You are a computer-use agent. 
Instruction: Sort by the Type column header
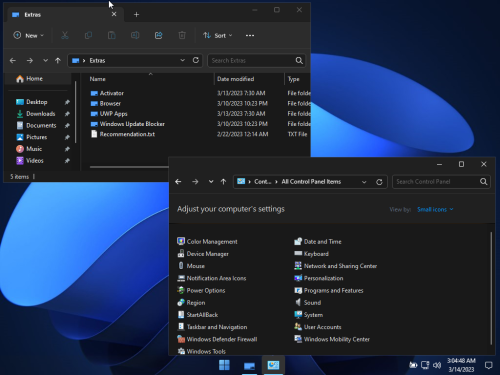coord(293,79)
